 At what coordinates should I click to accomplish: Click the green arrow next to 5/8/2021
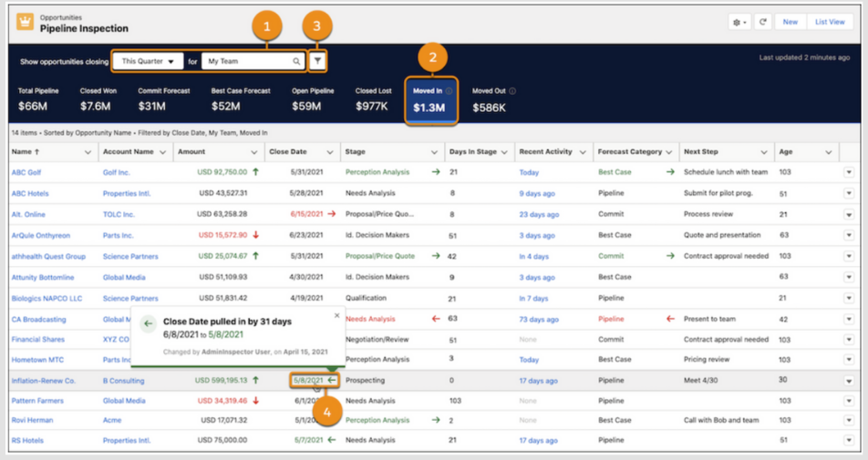332,380
